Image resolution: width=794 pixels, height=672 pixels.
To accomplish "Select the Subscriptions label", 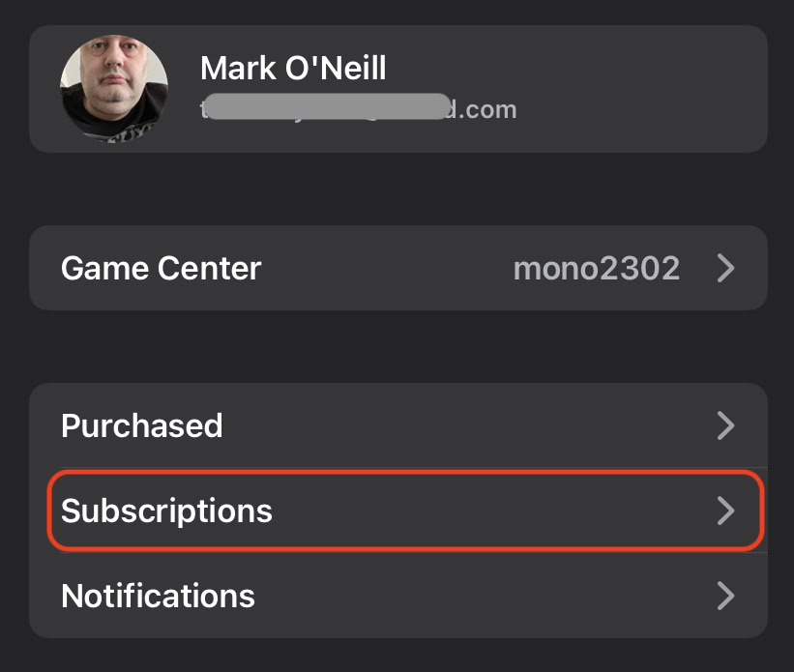I will click(166, 511).
